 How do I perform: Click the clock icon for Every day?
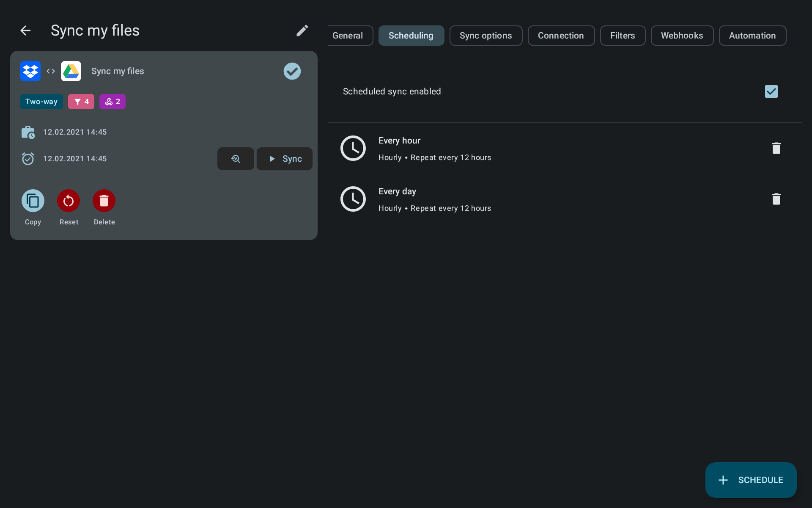click(x=353, y=199)
